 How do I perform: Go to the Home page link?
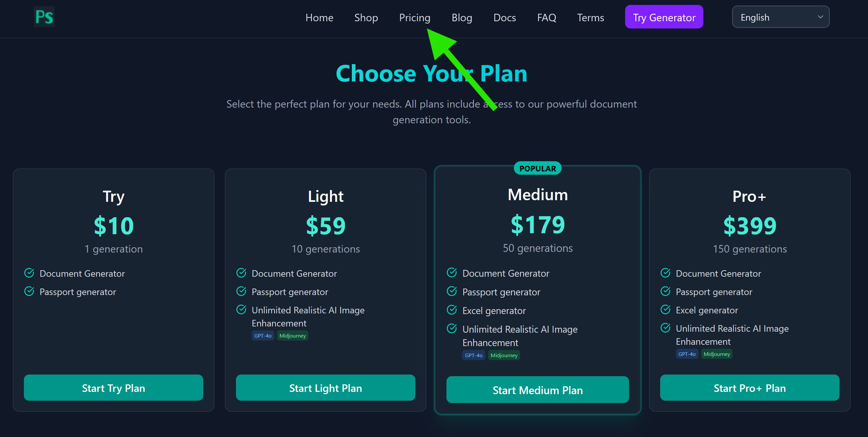(319, 18)
